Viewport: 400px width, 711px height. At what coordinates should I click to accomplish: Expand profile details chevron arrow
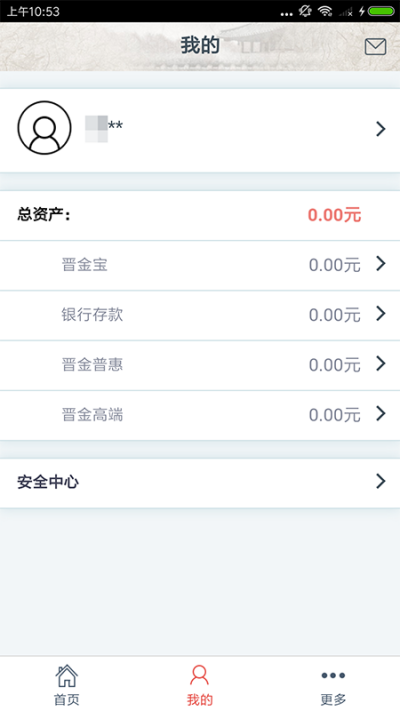pyautogui.click(x=380, y=129)
